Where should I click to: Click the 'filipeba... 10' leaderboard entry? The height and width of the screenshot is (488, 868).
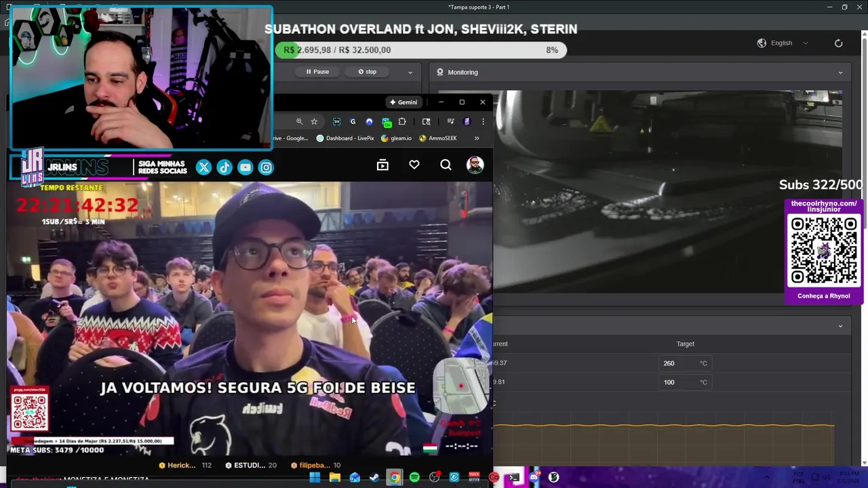[315, 465]
